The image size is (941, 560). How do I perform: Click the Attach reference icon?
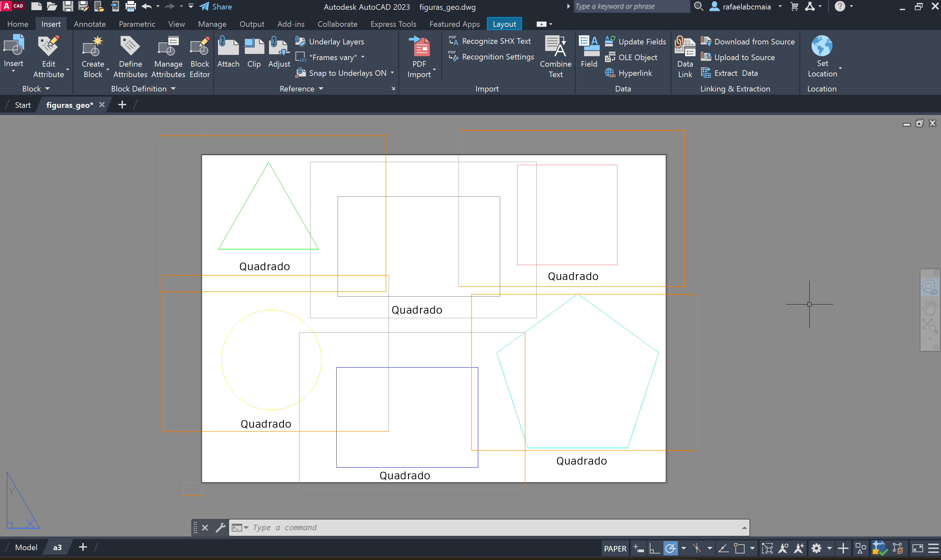click(x=228, y=47)
